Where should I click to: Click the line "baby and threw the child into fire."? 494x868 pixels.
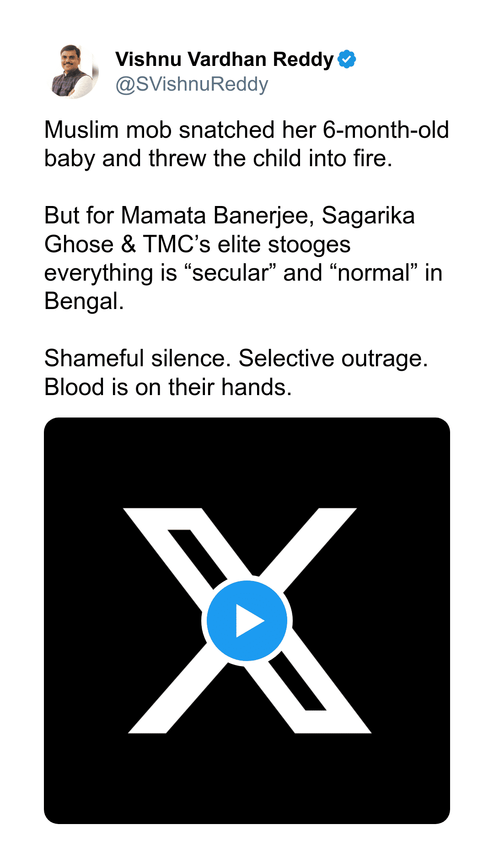pos(218,158)
